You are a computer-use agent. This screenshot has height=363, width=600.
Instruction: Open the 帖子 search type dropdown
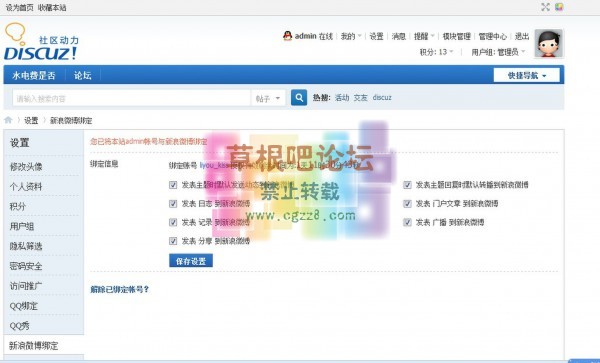pos(268,98)
